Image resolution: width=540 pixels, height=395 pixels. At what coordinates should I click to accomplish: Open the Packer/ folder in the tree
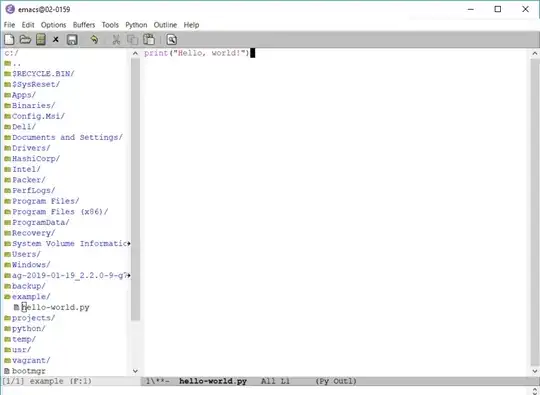tap(25, 180)
